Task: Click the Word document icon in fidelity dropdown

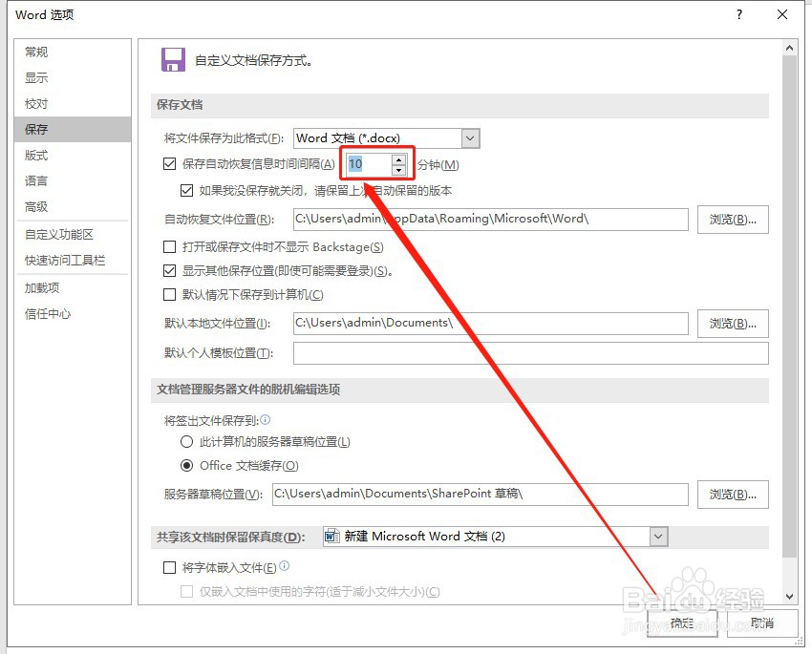Action: point(331,537)
